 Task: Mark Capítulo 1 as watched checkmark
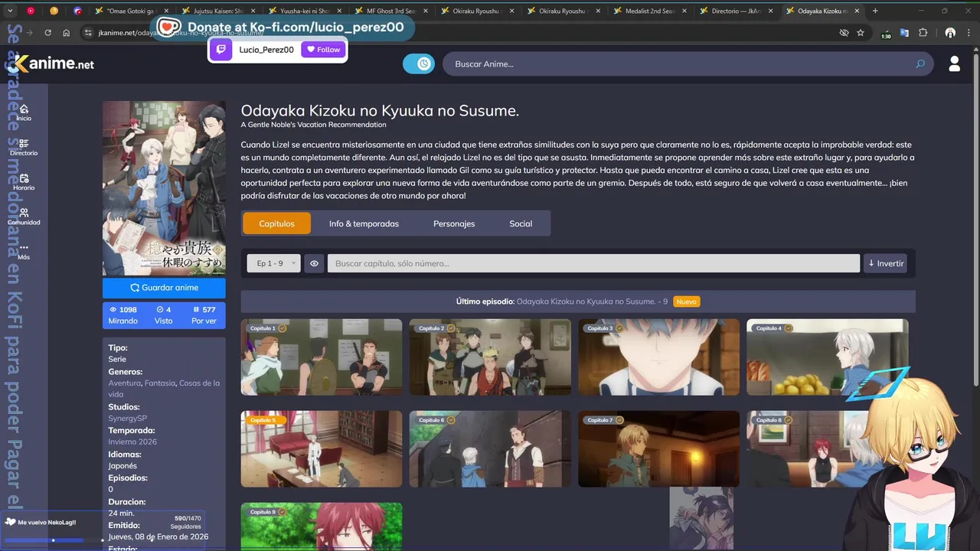[283, 328]
